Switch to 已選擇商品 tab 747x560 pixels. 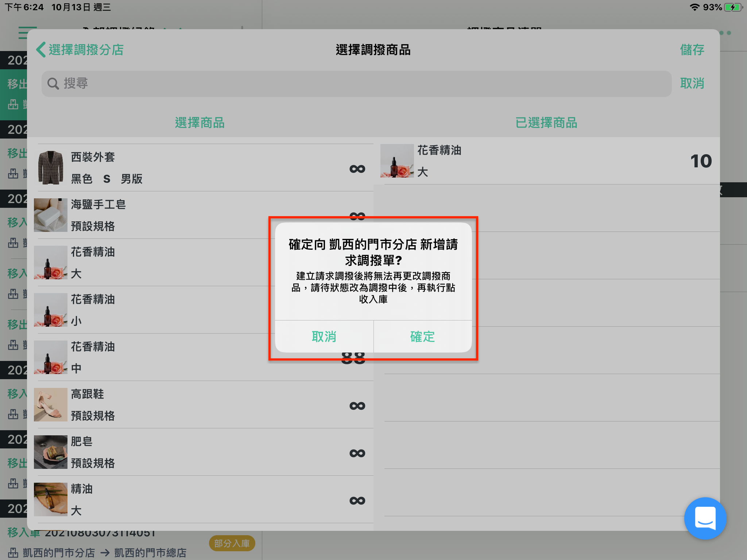(x=546, y=123)
